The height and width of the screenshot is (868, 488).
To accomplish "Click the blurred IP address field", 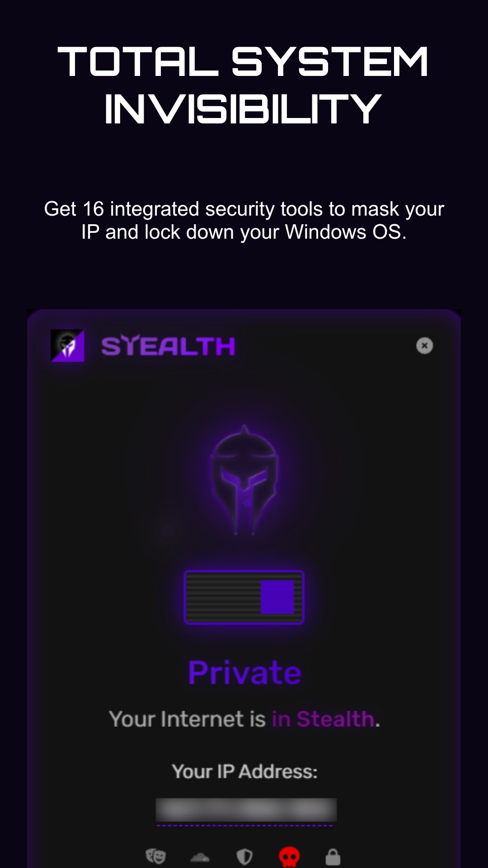I will coord(246,809).
